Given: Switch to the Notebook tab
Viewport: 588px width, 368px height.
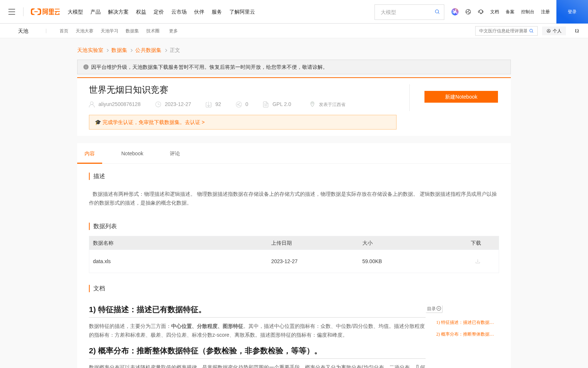Looking at the screenshot, I should pyautogui.click(x=132, y=153).
